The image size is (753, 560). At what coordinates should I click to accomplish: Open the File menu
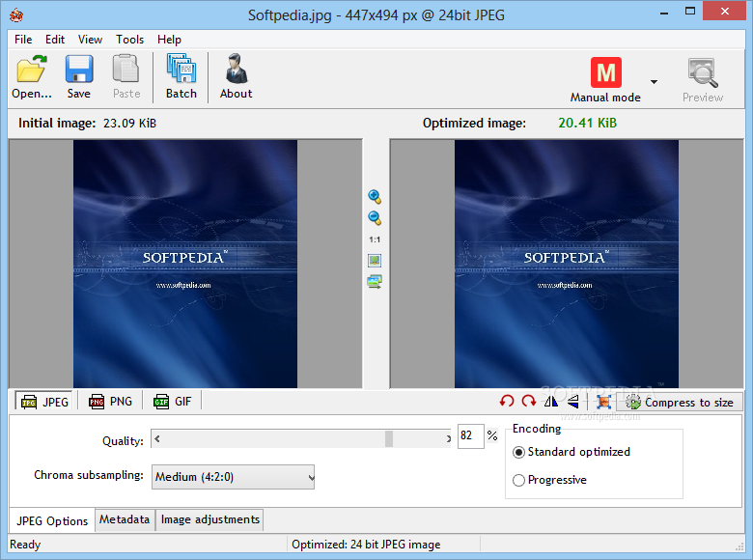click(x=23, y=40)
